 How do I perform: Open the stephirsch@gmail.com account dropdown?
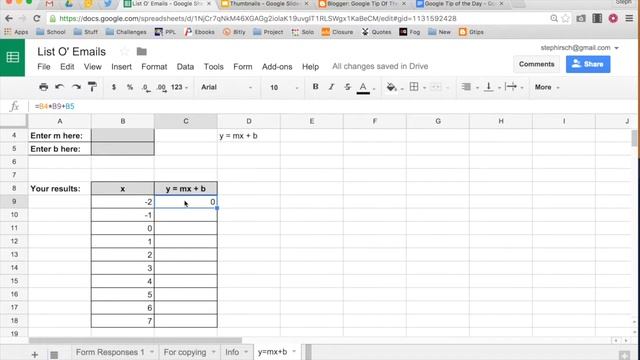[579, 48]
